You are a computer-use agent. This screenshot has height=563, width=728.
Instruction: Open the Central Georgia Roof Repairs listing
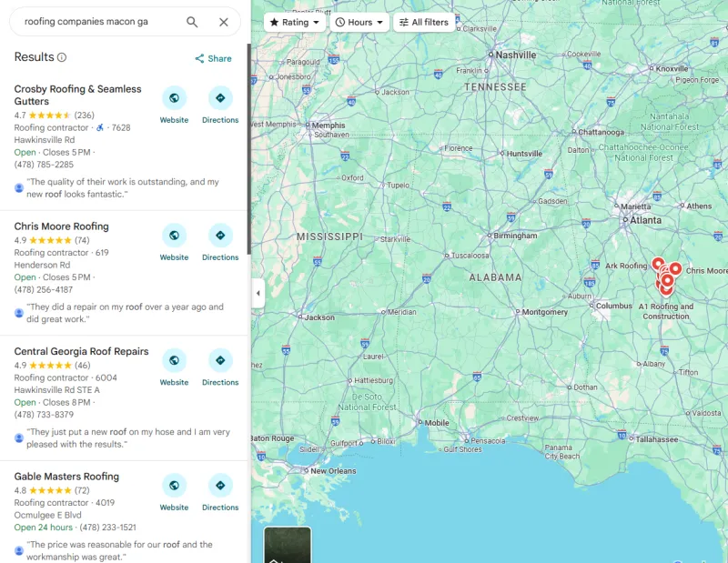81,351
